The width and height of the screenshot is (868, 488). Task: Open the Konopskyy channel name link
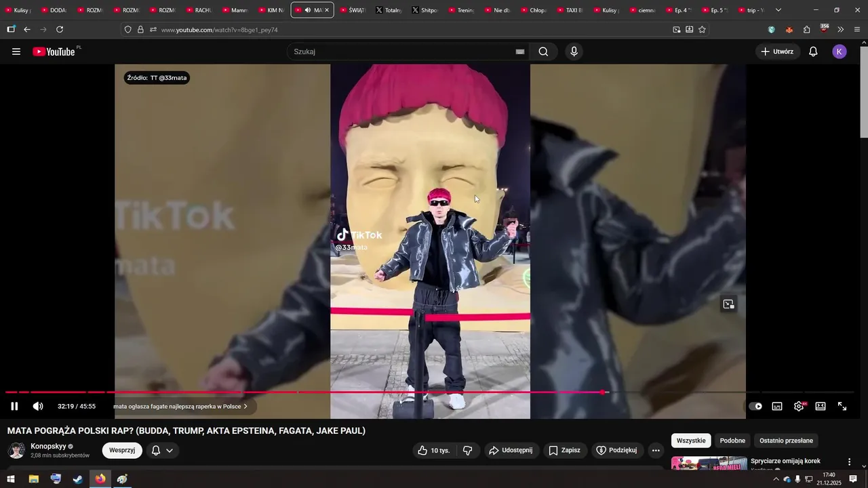point(48,446)
